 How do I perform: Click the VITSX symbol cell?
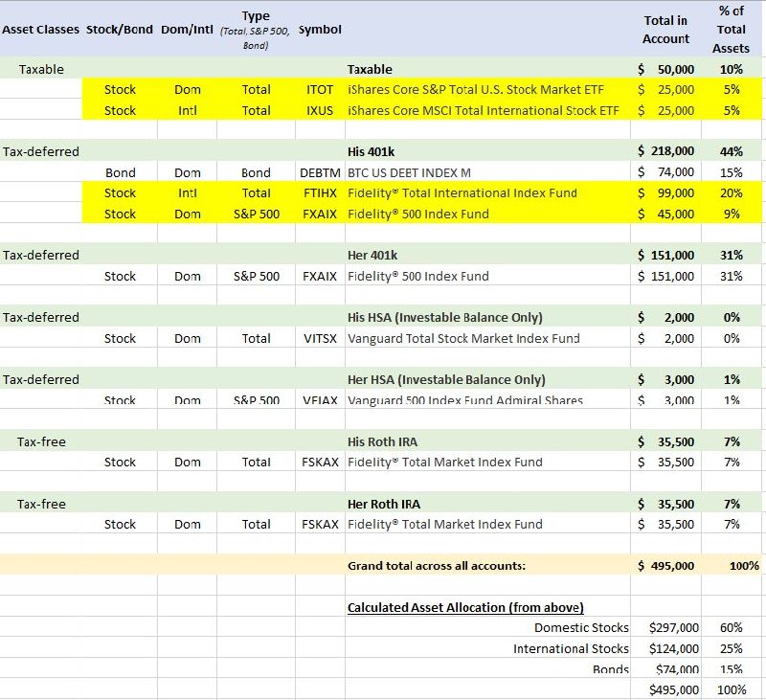(x=320, y=339)
